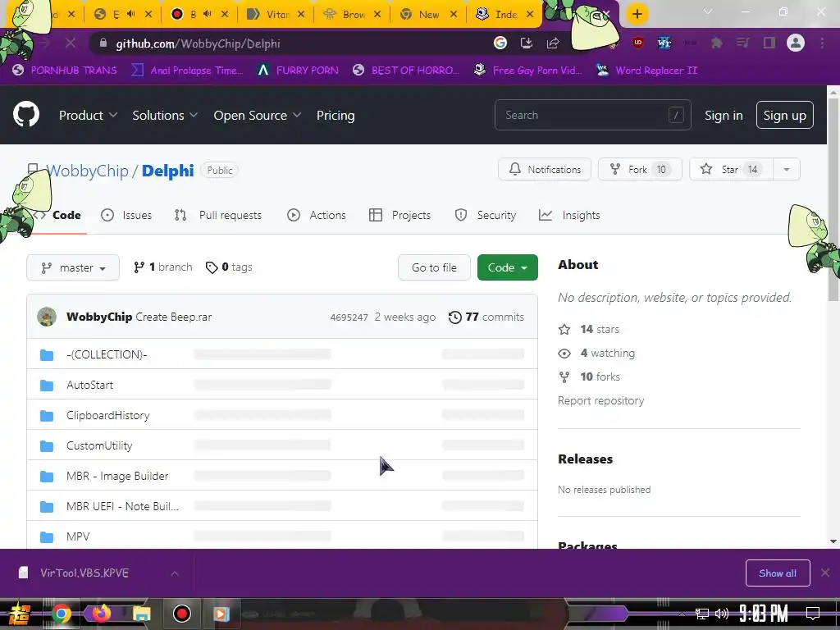View the 1 branch link
840x630 pixels.
[x=163, y=267]
